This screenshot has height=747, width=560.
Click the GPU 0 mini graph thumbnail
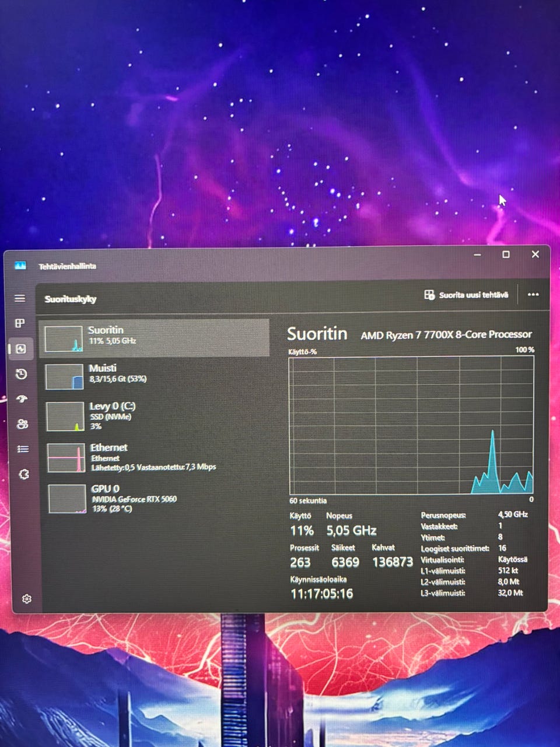pos(68,499)
